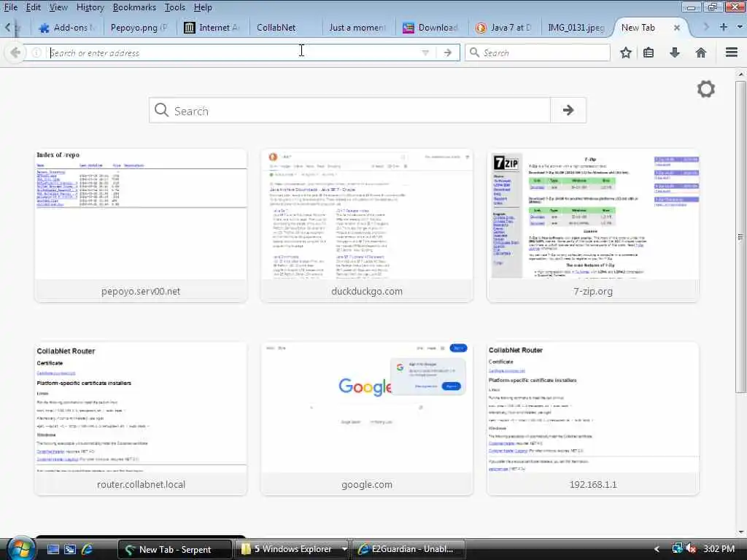
Task: Click the vertical scrollbar thumb
Action: click(740, 237)
